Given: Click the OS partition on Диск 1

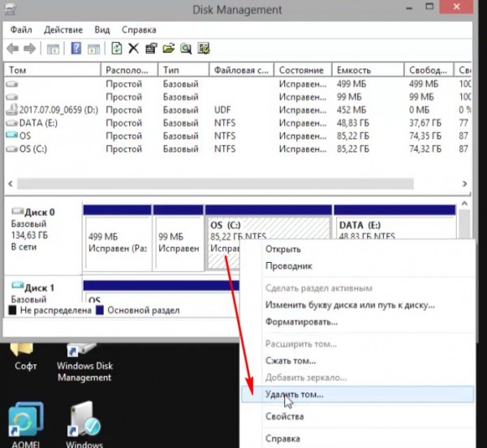Looking at the screenshot, I should (162, 292).
